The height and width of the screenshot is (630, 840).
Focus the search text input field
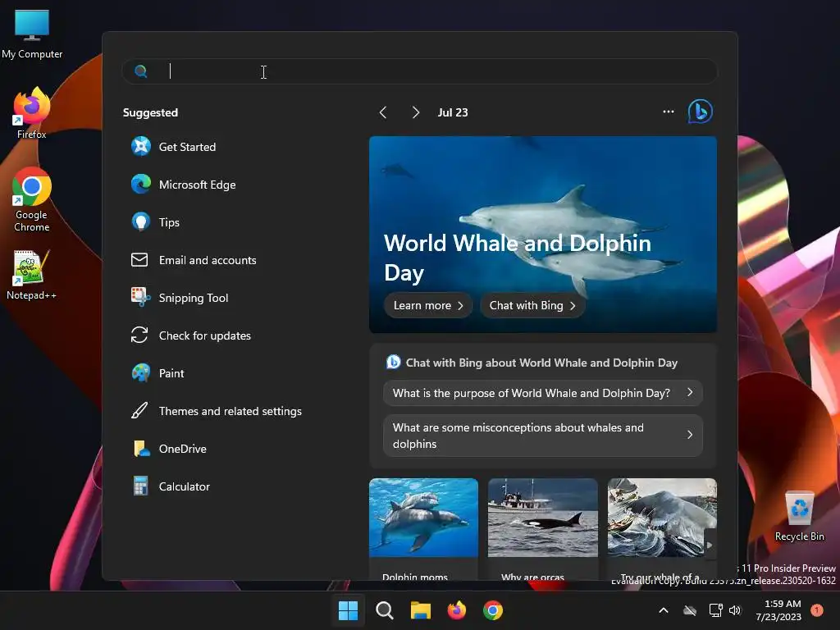419,71
